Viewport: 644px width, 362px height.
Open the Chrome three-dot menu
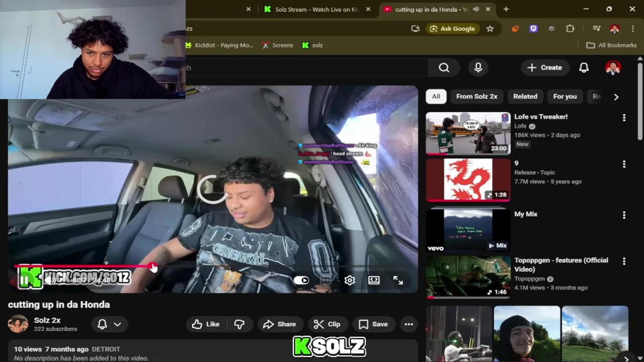pos(632,29)
